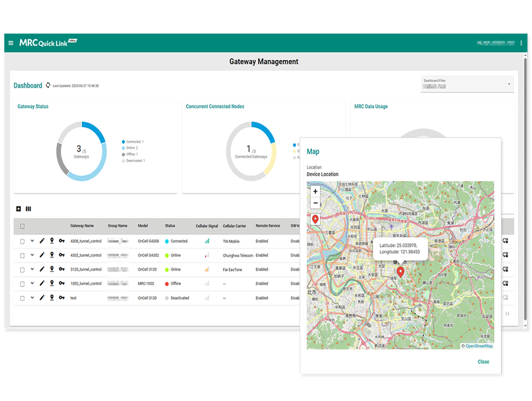Viewport: 532px width, 401px height.
Task: Toggle the select-all header checkbox
Action: click(22, 226)
